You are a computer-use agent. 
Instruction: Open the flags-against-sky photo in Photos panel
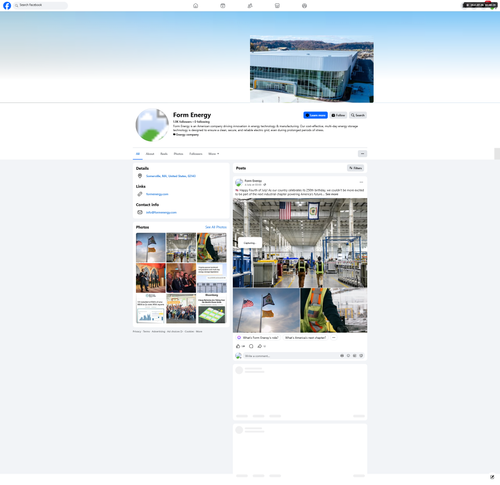[x=151, y=247]
